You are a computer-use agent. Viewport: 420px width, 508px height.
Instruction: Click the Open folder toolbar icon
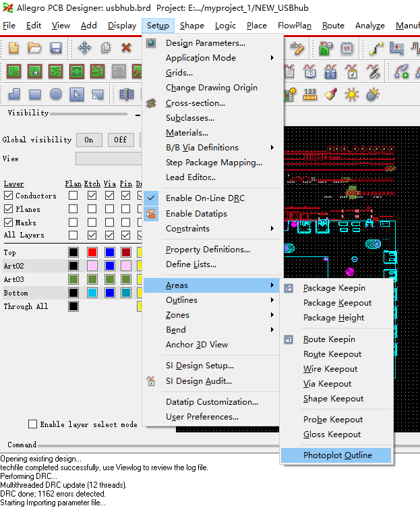tap(34, 48)
